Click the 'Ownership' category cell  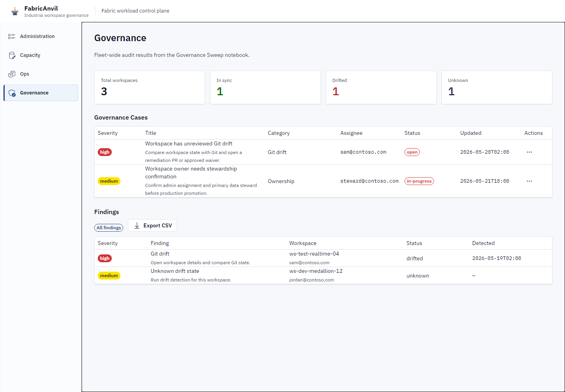(281, 181)
